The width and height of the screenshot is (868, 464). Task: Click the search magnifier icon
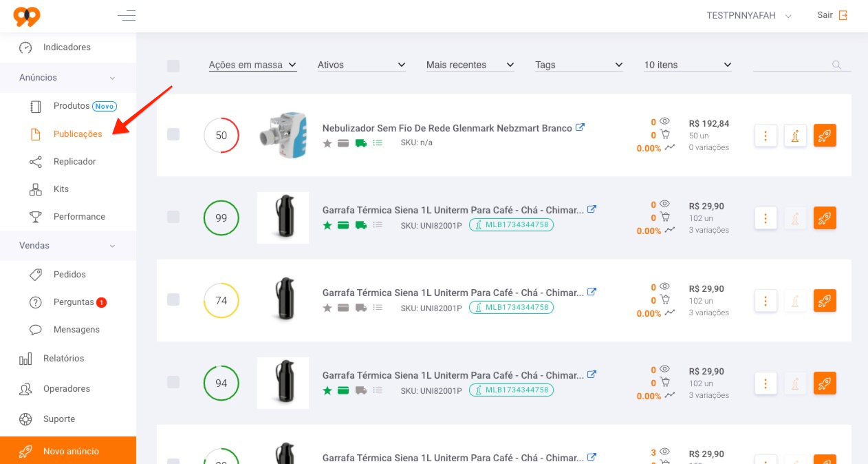[837, 65]
